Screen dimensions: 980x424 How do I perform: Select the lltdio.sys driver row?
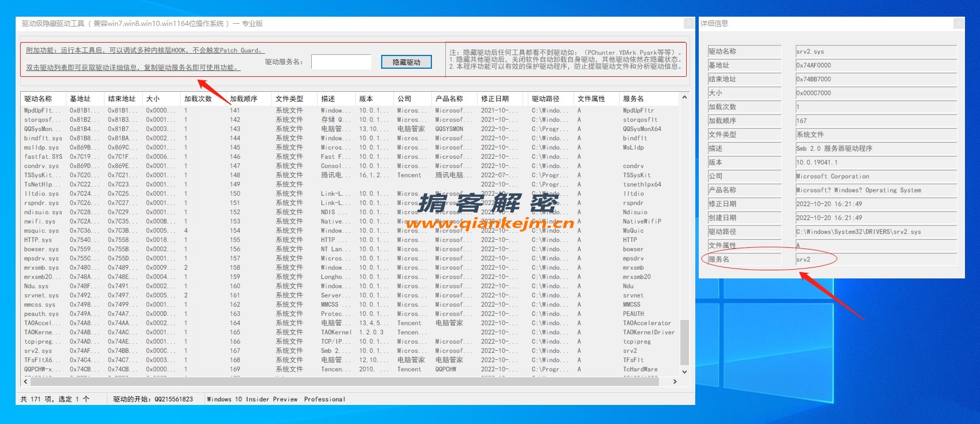[x=351, y=194]
